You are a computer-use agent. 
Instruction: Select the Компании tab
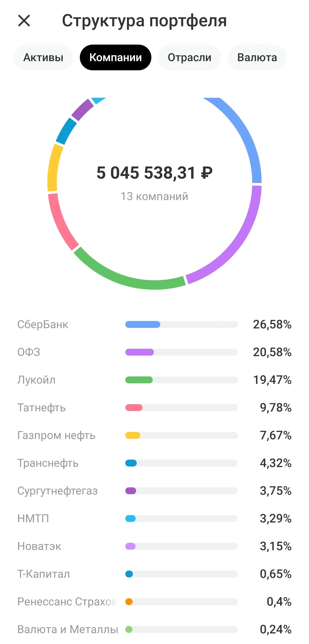pos(116,57)
